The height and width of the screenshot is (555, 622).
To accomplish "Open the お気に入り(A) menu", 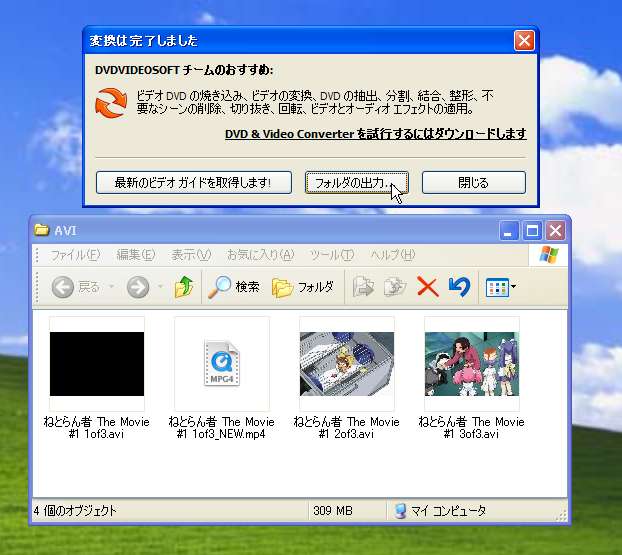I will [260, 255].
